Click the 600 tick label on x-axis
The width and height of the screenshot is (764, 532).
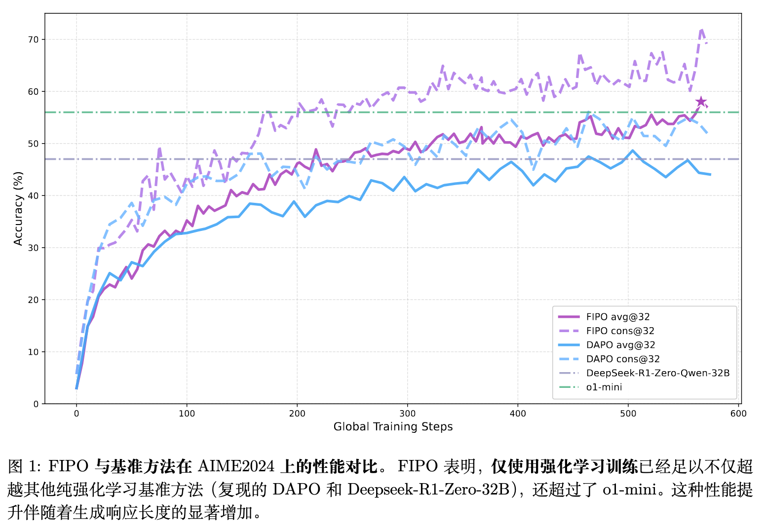[x=738, y=414]
